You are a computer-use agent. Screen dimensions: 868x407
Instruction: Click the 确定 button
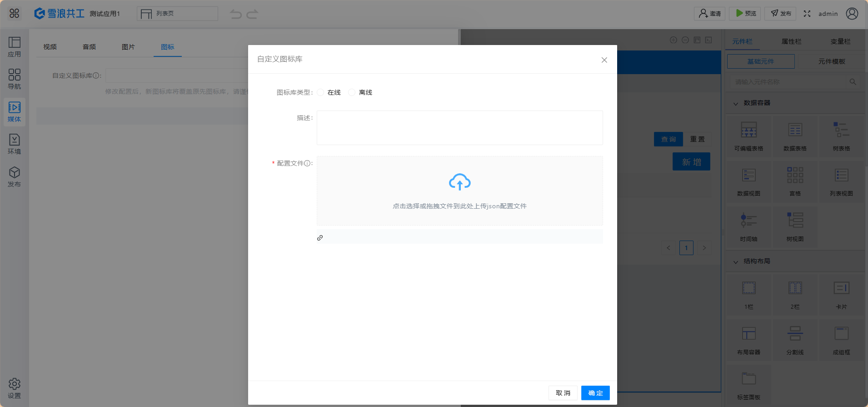click(595, 393)
